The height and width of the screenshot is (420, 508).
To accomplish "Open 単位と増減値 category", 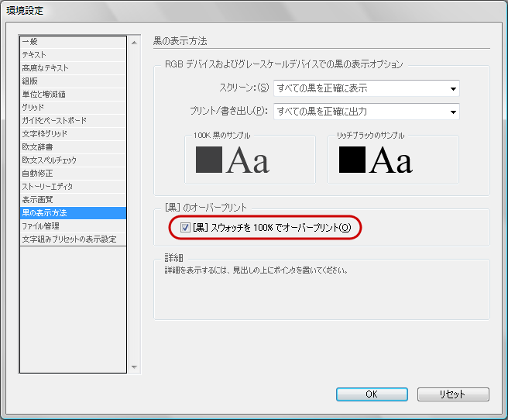I will (x=73, y=95).
